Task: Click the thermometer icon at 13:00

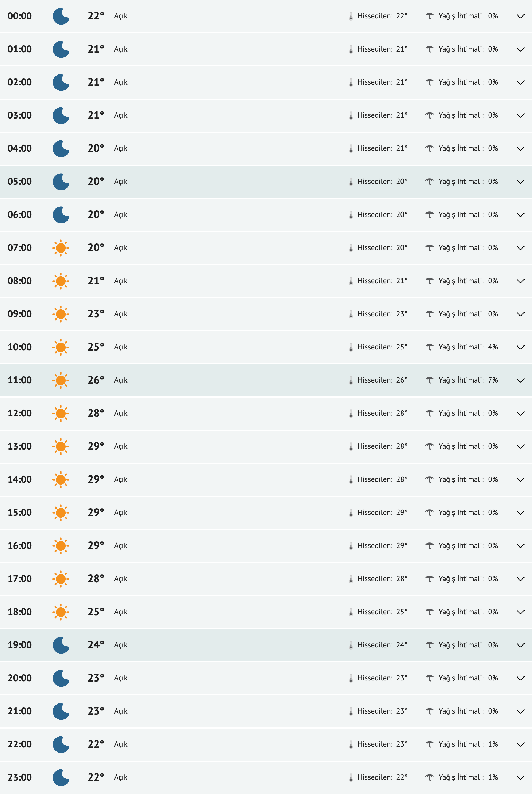Action: pyautogui.click(x=351, y=446)
